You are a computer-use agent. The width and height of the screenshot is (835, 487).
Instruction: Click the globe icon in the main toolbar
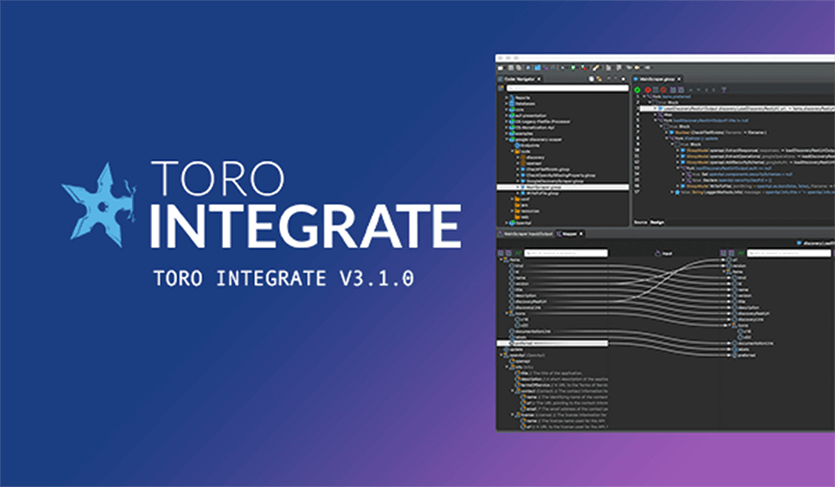coord(528,68)
